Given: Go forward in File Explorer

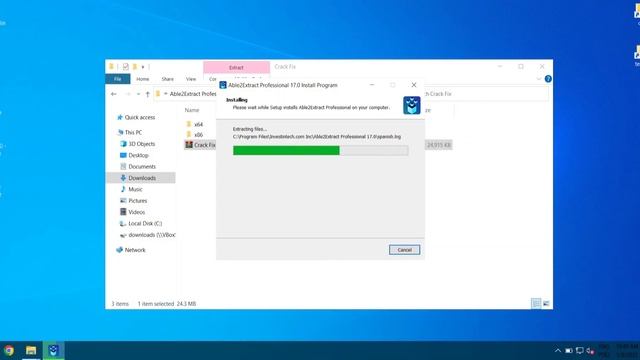Looking at the screenshot, I should [x=127, y=94].
